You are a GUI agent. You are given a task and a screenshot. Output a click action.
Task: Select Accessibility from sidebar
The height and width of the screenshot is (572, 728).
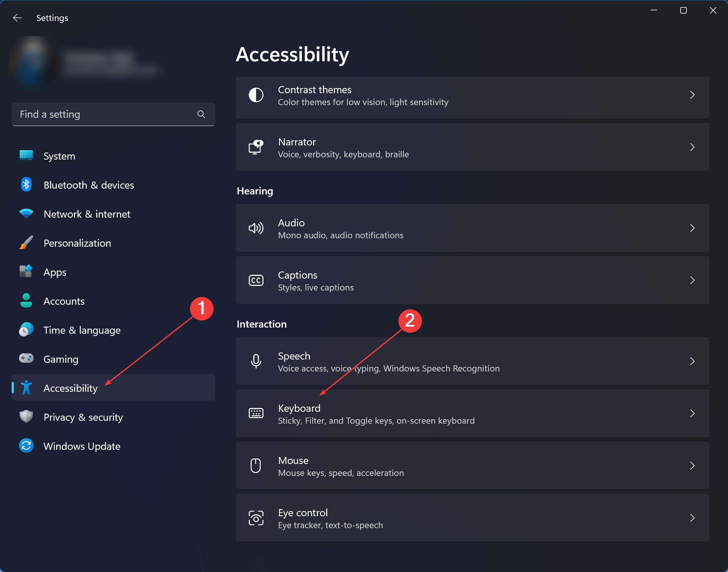[x=70, y=388]
